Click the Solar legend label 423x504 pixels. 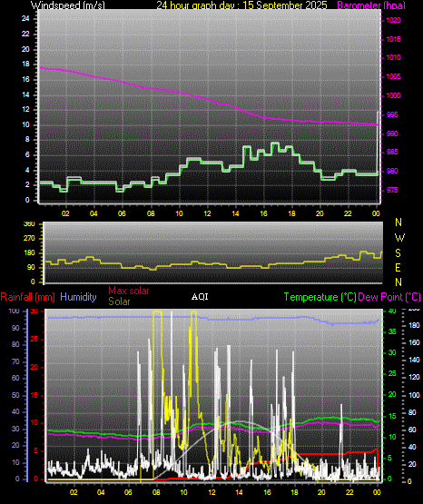(119, 301)
